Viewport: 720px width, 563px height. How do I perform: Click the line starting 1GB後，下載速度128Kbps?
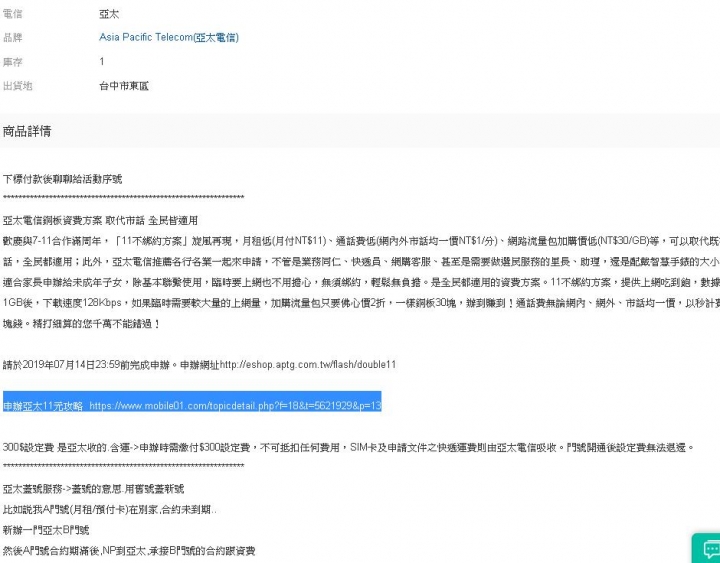pos(361,303)
